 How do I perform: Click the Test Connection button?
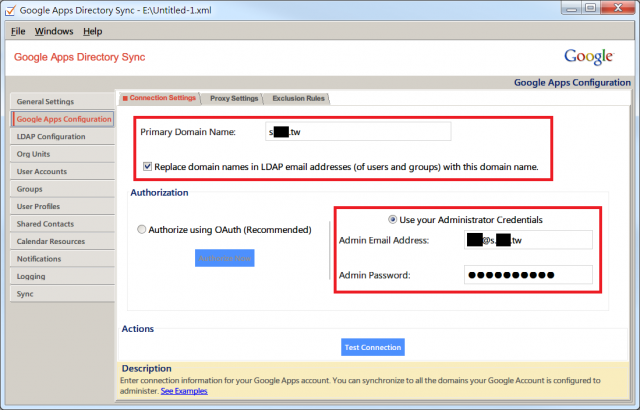point(373,347)
